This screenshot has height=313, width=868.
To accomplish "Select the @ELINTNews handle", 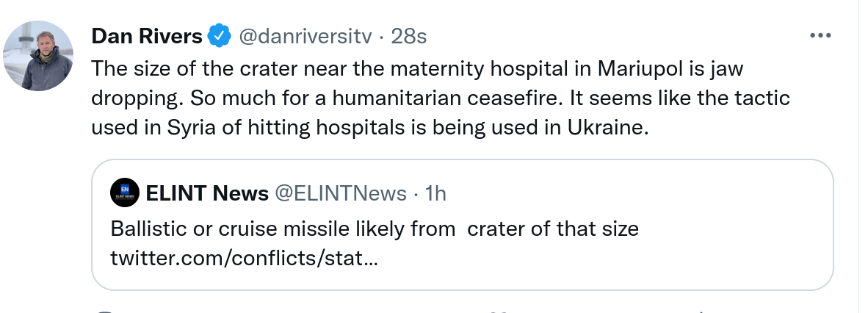I will pos(340,193).
